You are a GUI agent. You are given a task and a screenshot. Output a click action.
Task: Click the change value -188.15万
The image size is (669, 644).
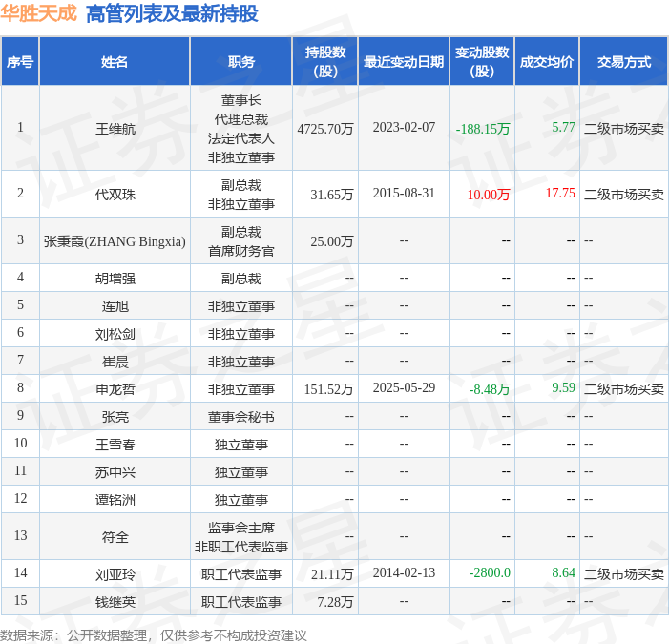(483, 129)
